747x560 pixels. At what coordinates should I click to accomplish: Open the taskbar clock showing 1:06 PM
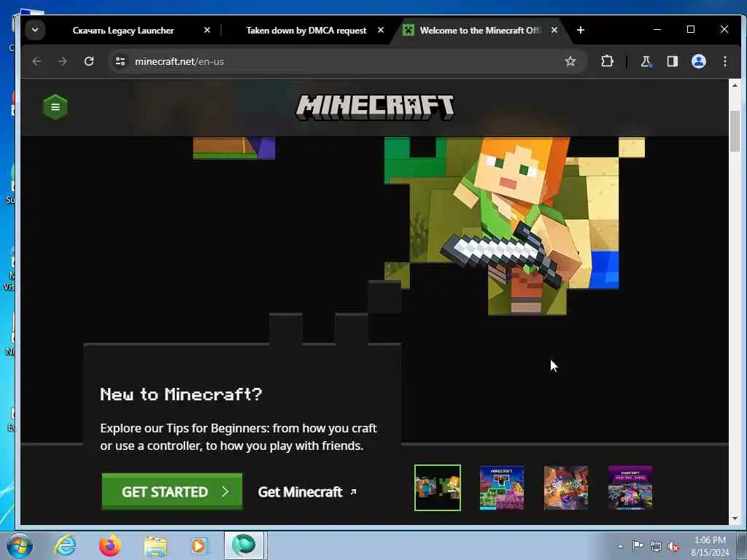[x=710, y=546]
